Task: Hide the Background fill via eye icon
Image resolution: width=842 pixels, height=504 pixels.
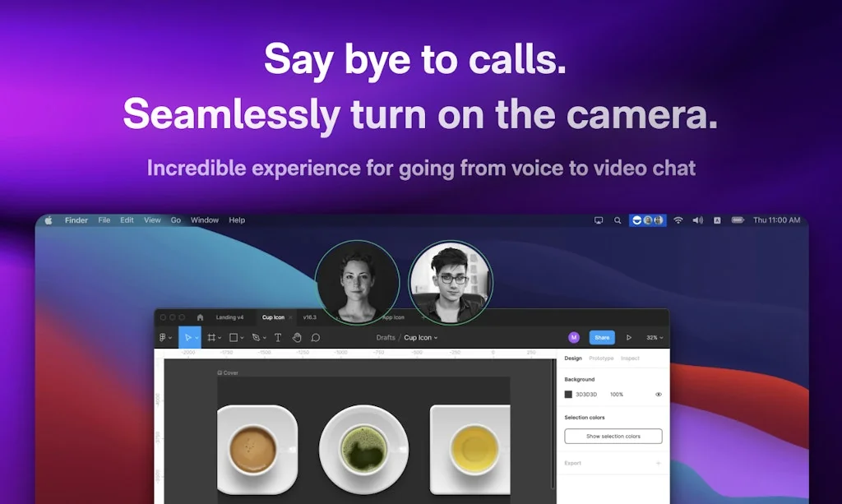Action: (658, 394)
